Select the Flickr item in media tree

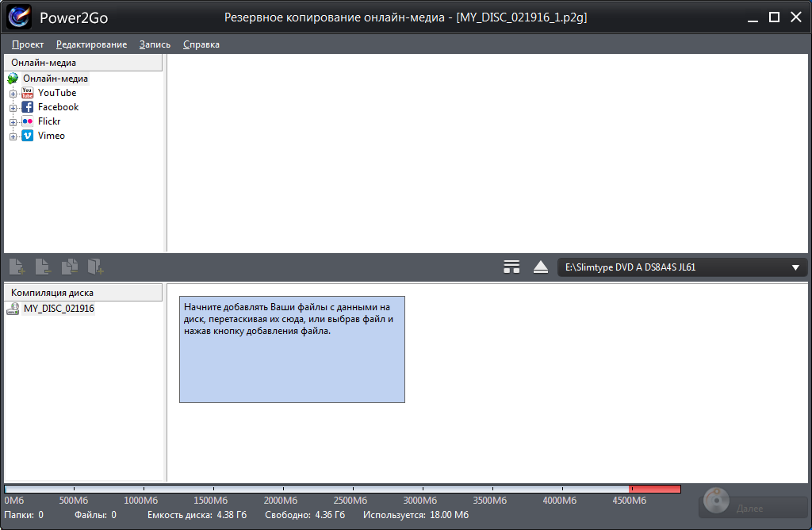click(x=48, y=121)
